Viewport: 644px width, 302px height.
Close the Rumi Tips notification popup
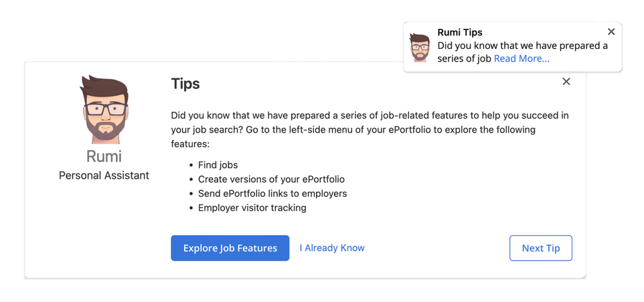[611, 31]
